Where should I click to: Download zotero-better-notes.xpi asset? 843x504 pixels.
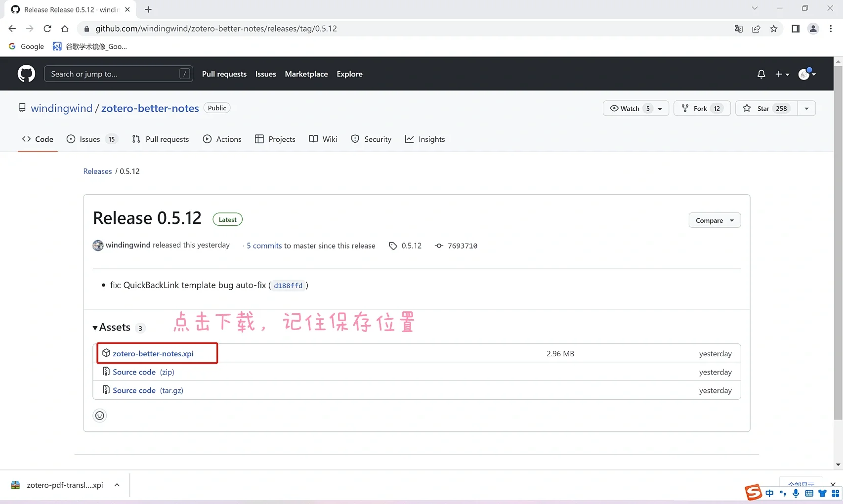point(153,353)
